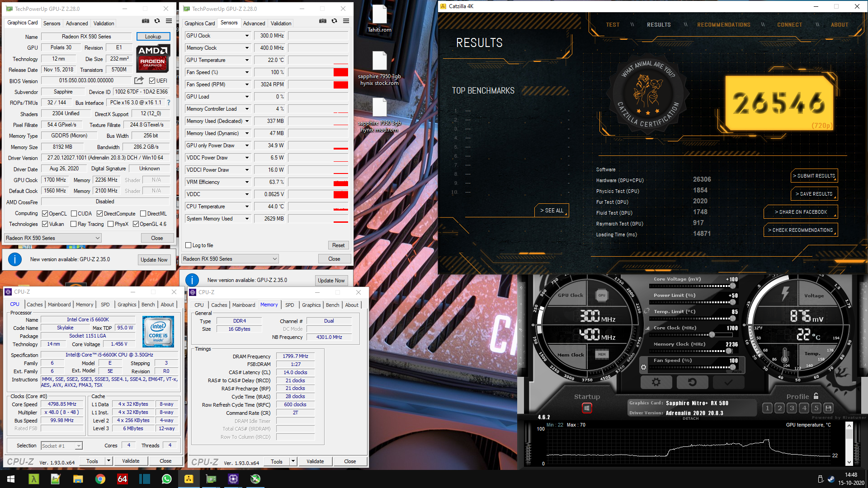Expand the VDDC Power Draw sensor dropdown
Viewport: 868px width, 488px height.
tap(247, 158)
